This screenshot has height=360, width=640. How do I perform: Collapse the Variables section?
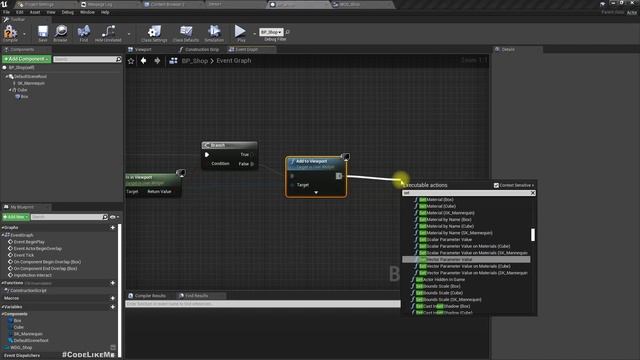(2, 307)
